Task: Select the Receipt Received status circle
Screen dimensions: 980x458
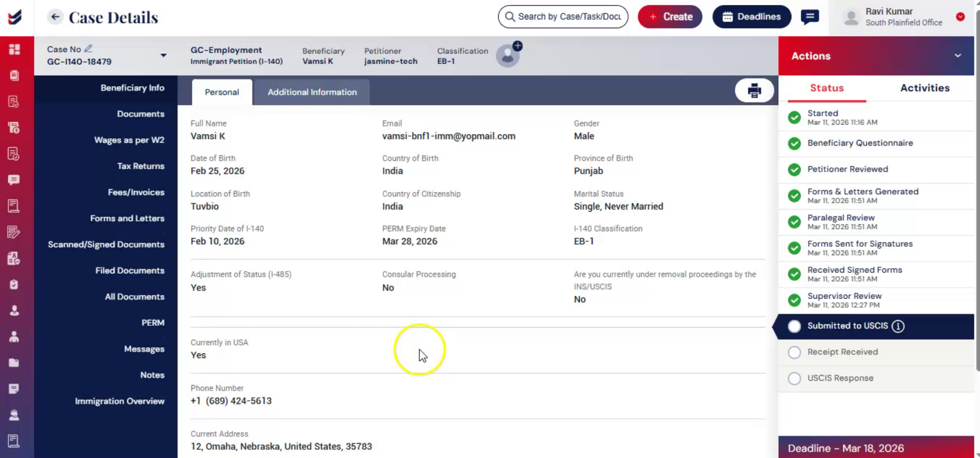Action: [794, 352]
